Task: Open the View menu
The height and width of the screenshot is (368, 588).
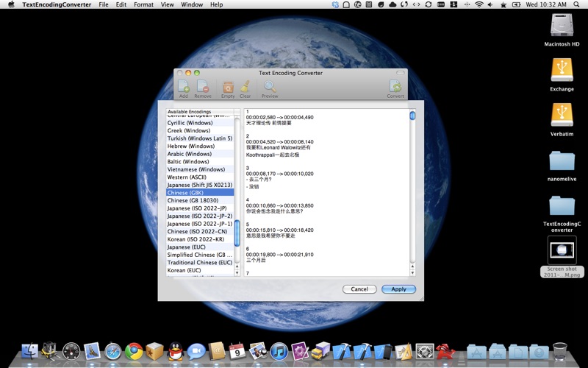Action: (x=168, y=4)
